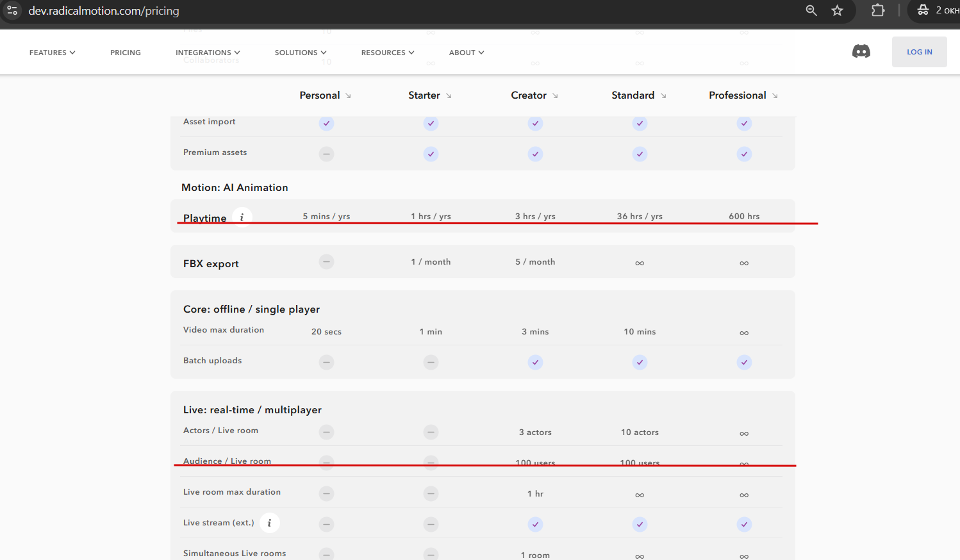
Task: Jump to the Starter plan column header
Action: pos(430,95)
